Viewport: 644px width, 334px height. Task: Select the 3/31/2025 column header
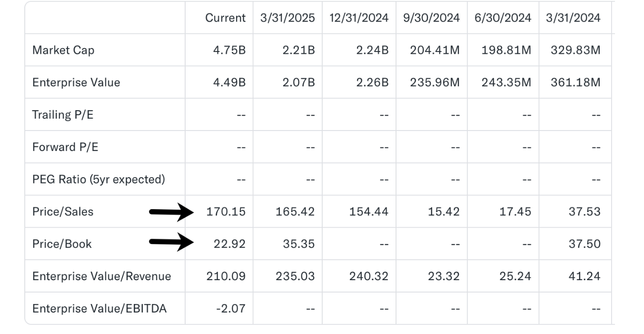pyautogui.click(x=287, y=18)
